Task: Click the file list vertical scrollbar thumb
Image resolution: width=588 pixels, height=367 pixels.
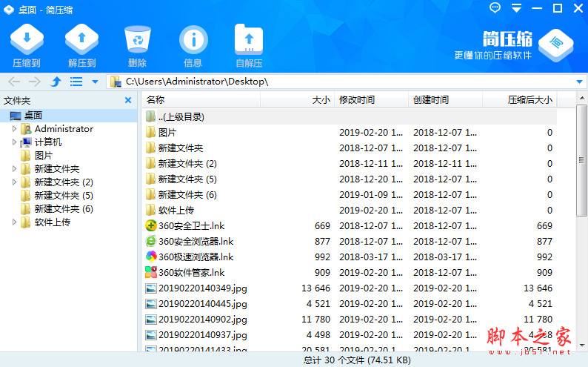Action: click(x=581, y=160)
